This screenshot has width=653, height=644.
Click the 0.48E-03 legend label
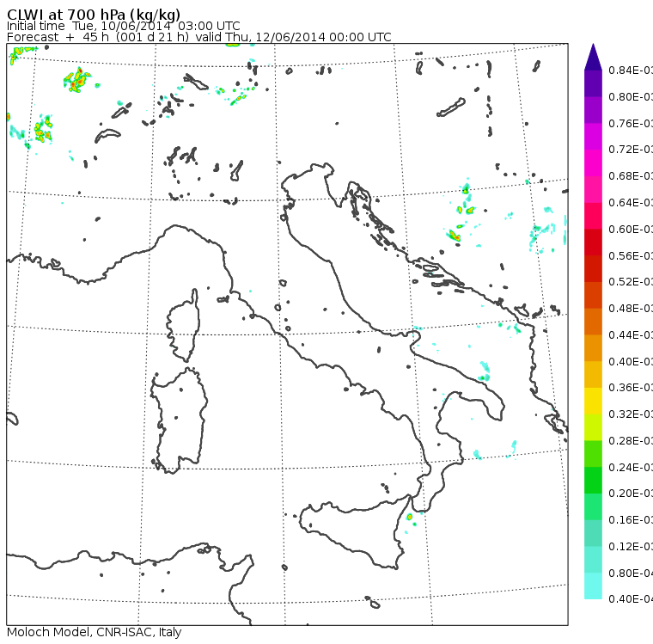click(631, 309)
